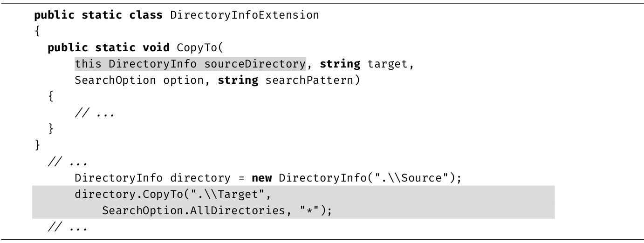The height and width of the screenshot is (243, 644).
Task: Click the last comment line at the bottom
Action: (68, 228)
